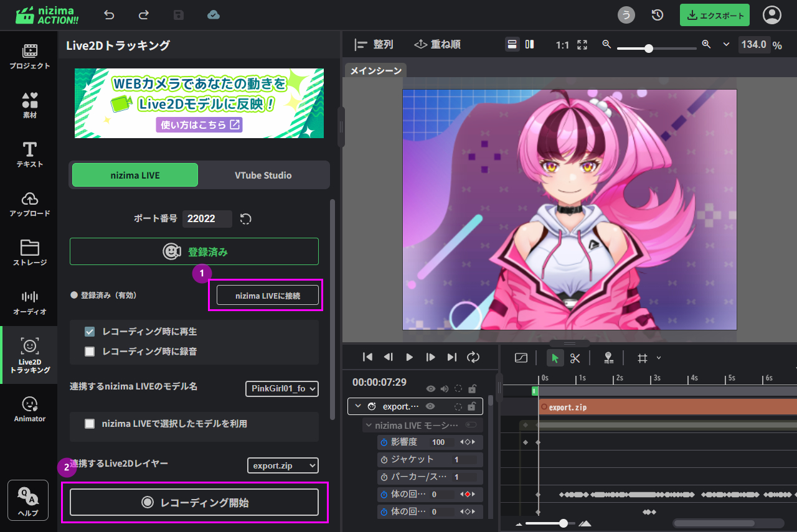Click the fit-to-screen icon
This screenshot has height=532, width=797.
[x=582, y=45]
